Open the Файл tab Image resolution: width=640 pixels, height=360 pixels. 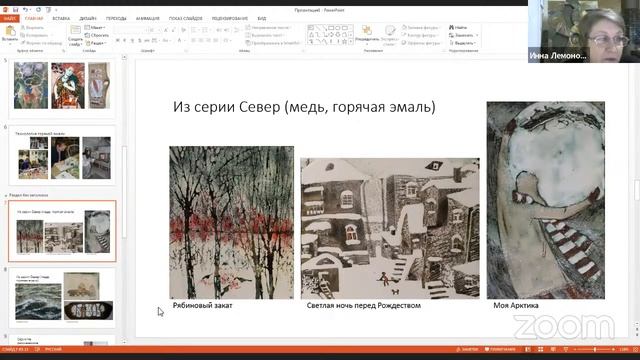9,18
